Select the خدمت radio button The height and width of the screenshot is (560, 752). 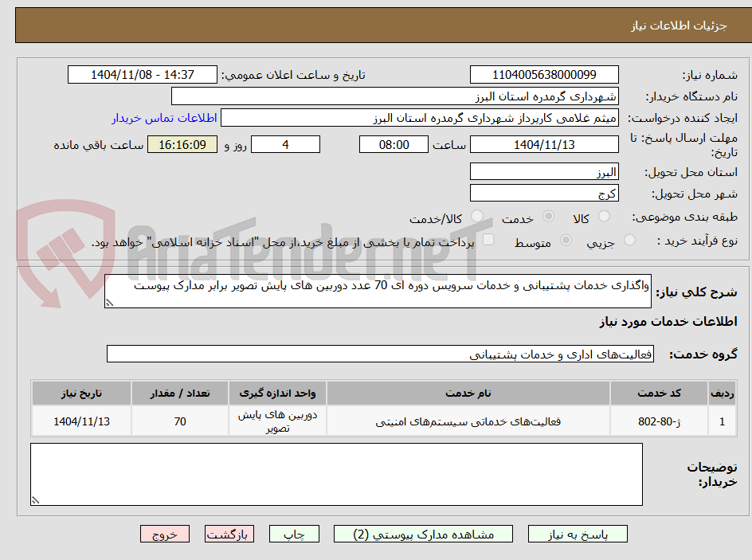tap(548, 217)
